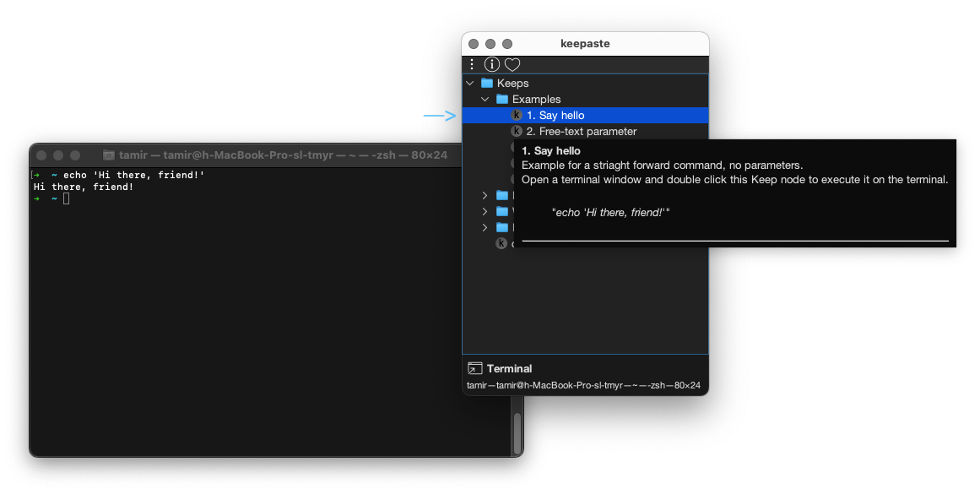
Task: Collapse the Keeps root folder chevron
Action: point(470,83)
